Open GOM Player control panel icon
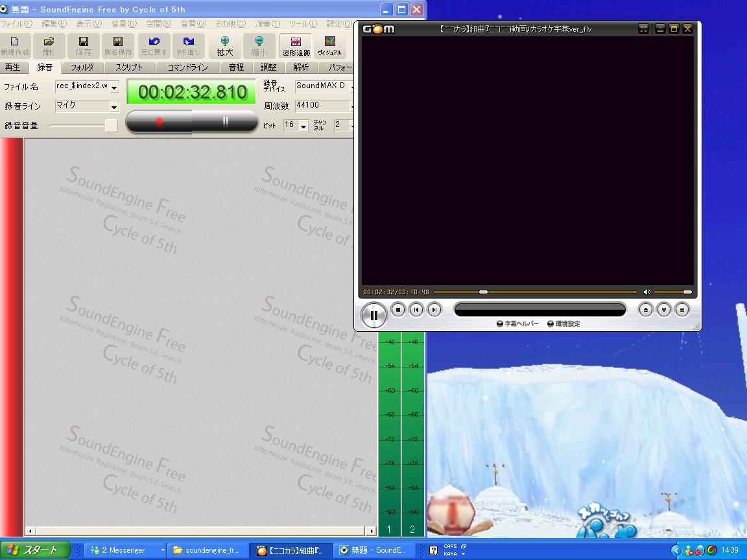The width and height of the screenshot is (747, 560). coord(663,310)
